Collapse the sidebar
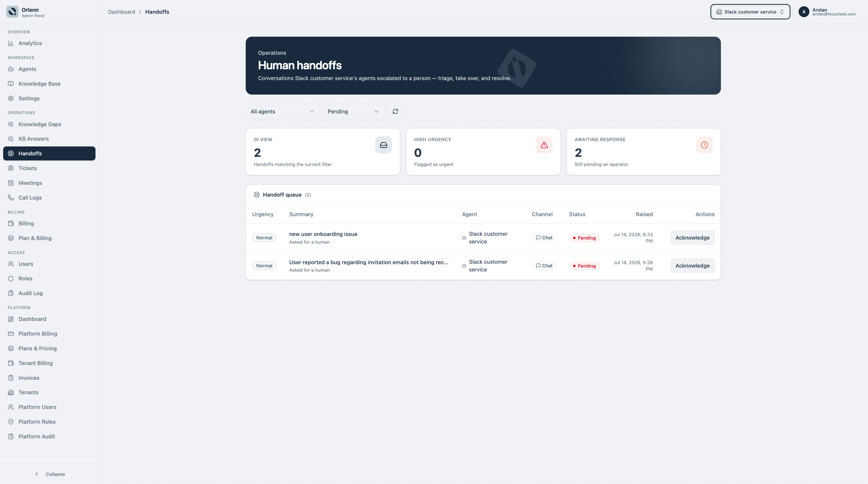The height and width of the screenshot is (484, 868). [x=50, y=474]
